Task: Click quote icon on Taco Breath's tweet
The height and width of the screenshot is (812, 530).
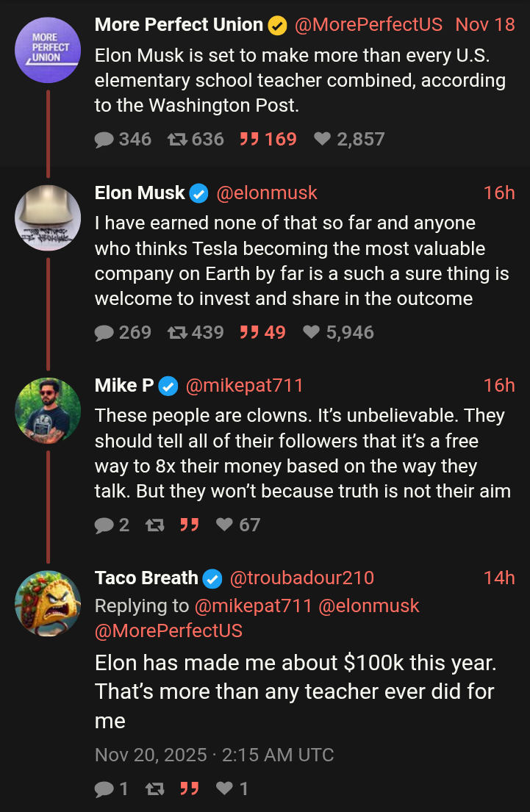Action: 190,789
